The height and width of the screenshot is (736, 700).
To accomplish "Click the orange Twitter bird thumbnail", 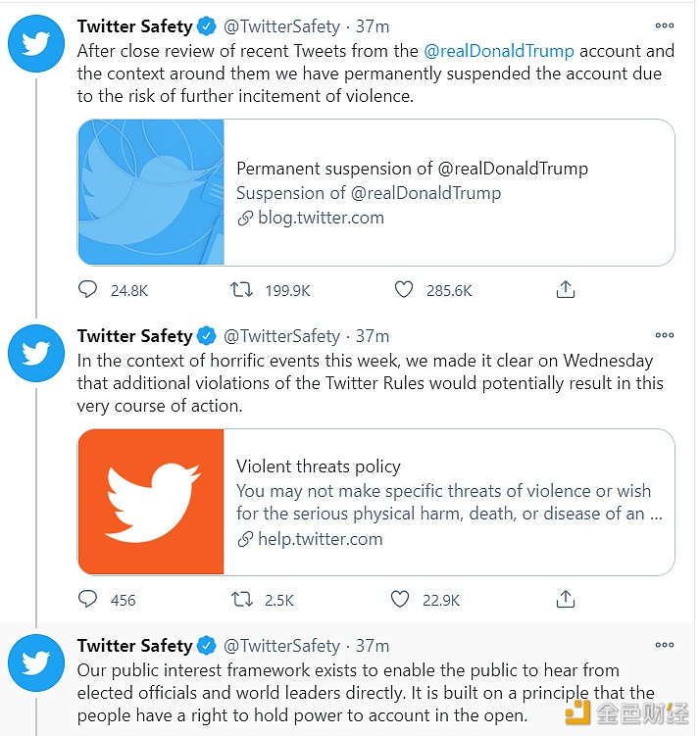I will click(151, 502).
